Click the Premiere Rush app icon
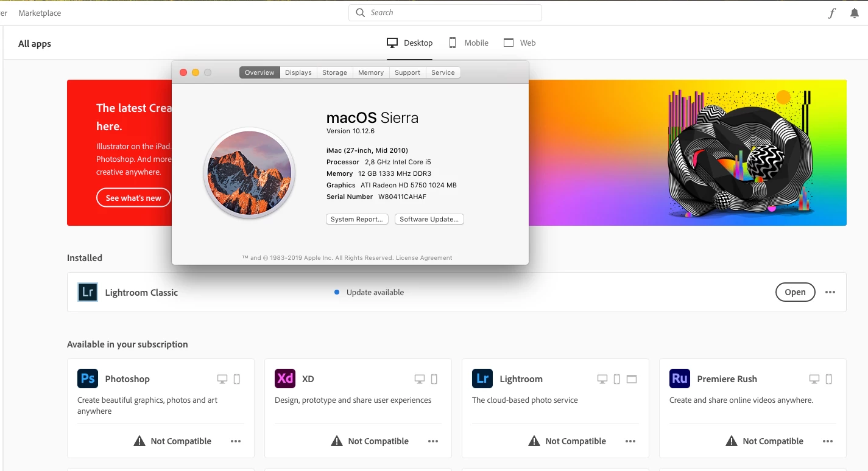 click(680, 379)
